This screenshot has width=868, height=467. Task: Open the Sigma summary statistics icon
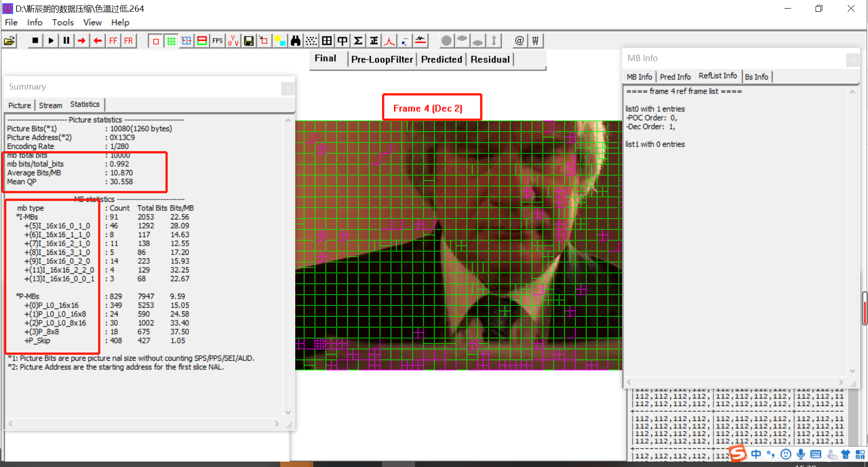(x=358, y=41)
